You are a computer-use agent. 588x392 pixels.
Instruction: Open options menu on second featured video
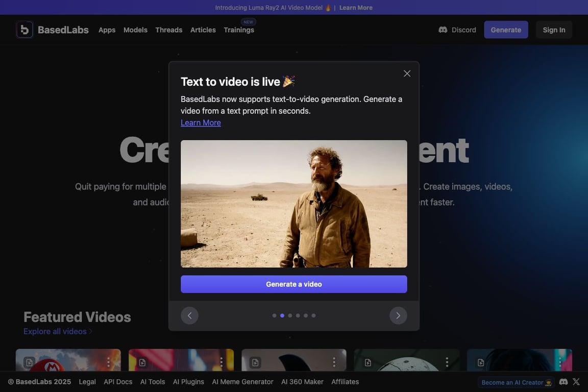[221, 362]
